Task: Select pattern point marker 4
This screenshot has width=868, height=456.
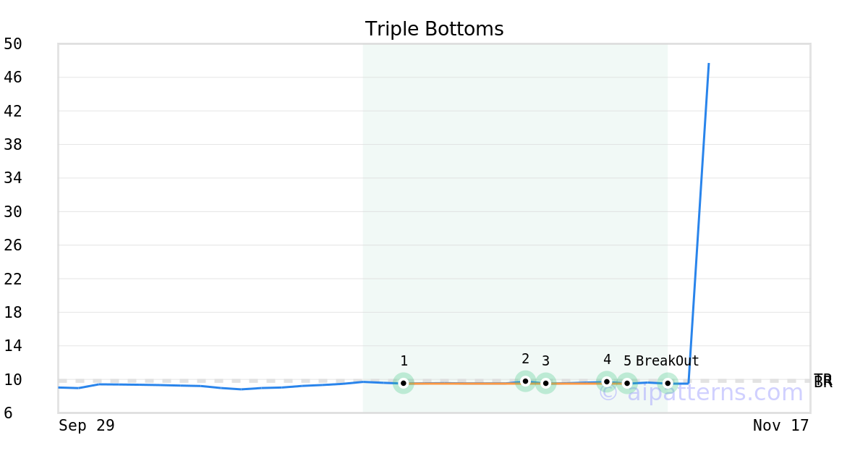Action: click(607, 381)
